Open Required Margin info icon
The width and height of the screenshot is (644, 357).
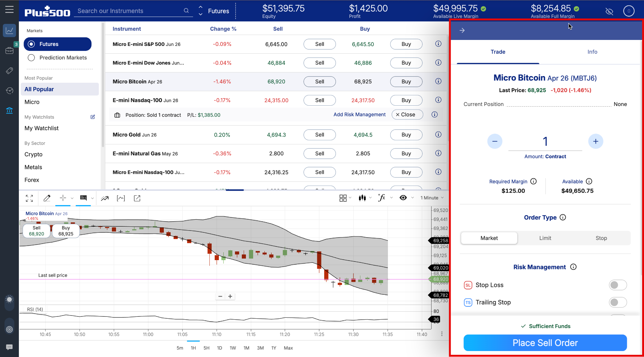point(534,181)
